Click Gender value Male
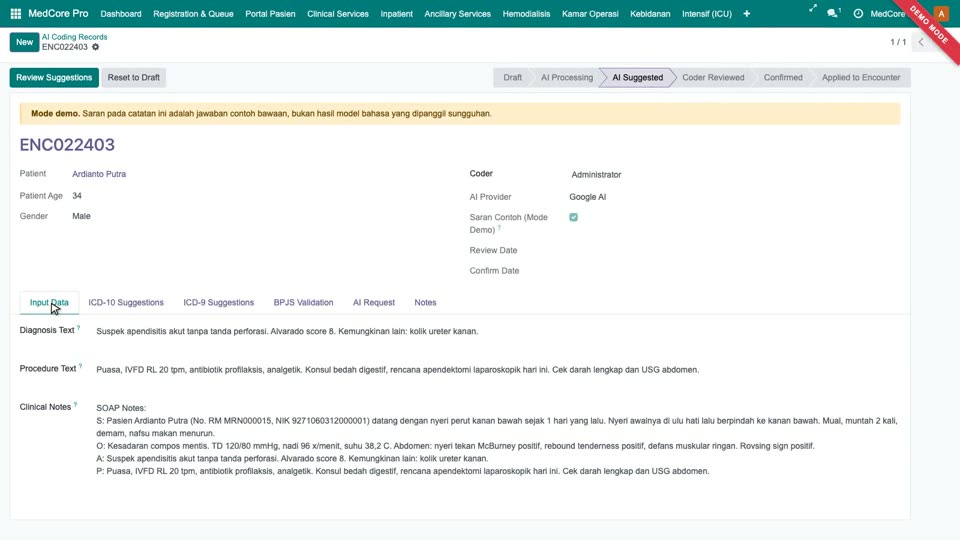The width and height of the screenshot is (960, 540). 81,216
